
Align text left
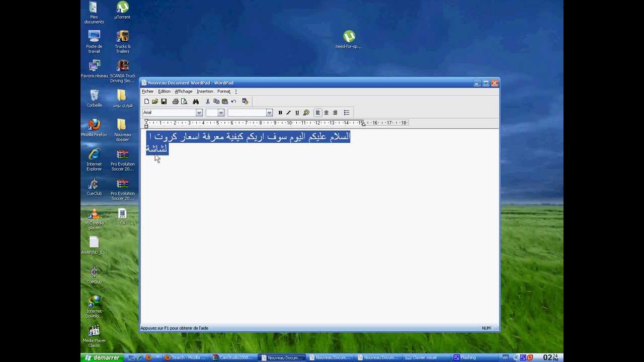point(317,113)
